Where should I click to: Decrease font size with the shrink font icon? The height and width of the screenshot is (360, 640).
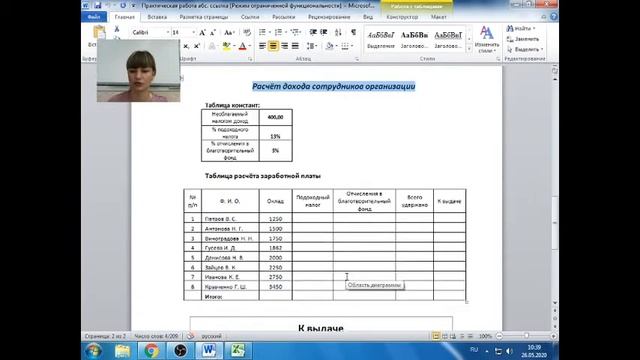click(212, 33)
